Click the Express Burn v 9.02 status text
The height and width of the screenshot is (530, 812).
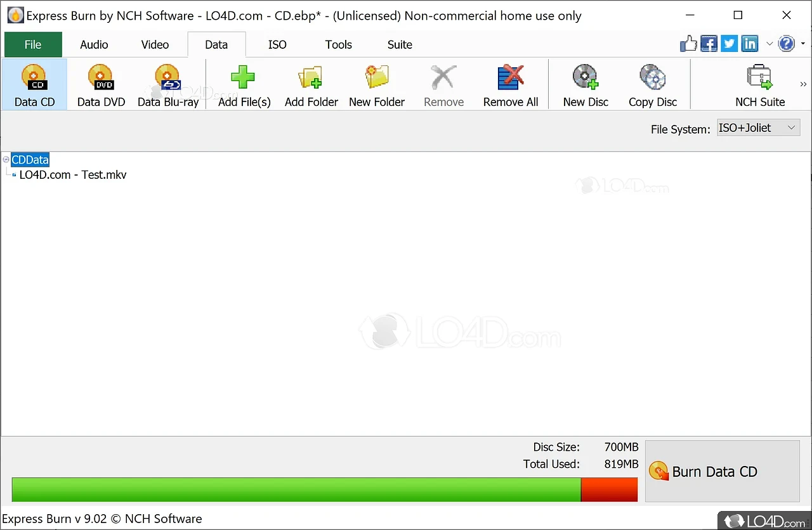click(102, 519)
